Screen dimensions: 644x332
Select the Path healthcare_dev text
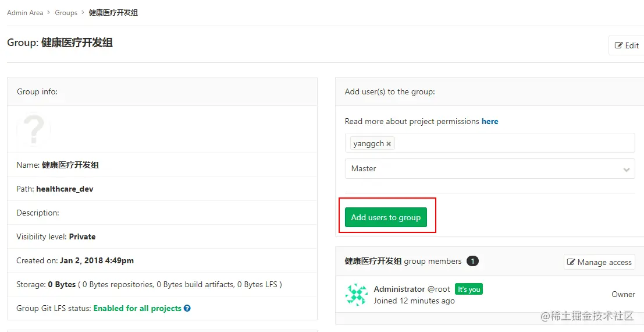pos(55,189)
